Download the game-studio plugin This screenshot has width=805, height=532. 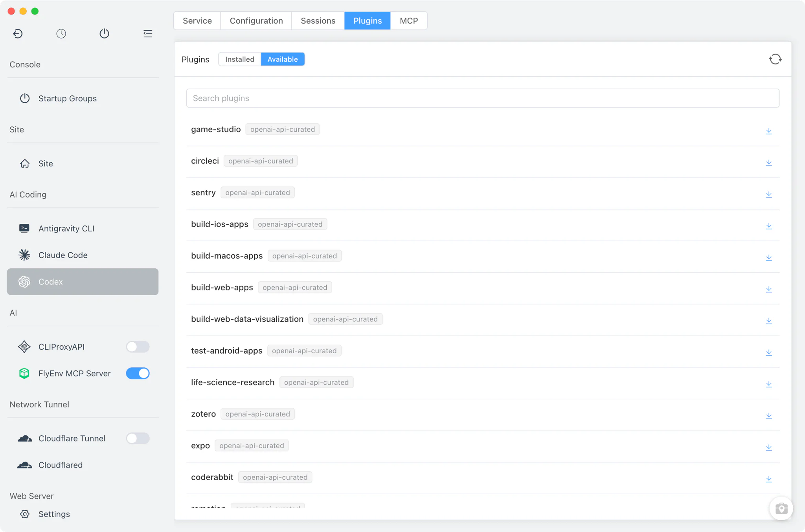(x=769, y=131)
